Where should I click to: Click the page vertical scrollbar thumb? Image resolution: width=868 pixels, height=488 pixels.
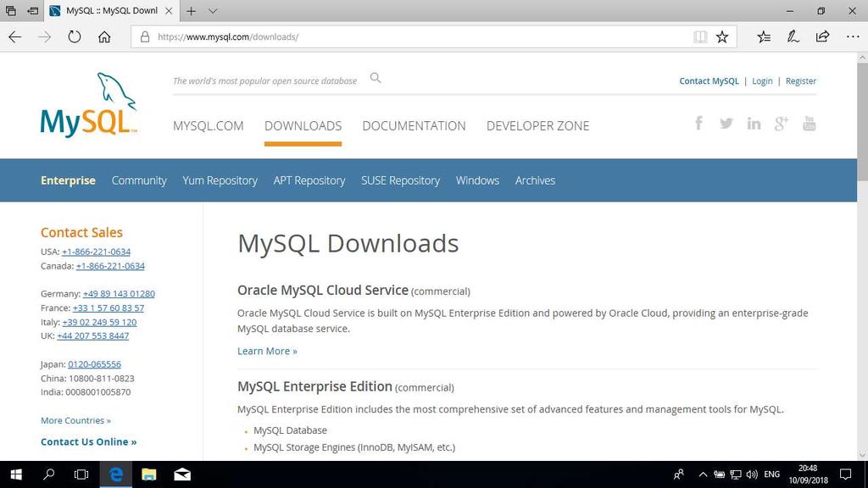coord(862,121)
